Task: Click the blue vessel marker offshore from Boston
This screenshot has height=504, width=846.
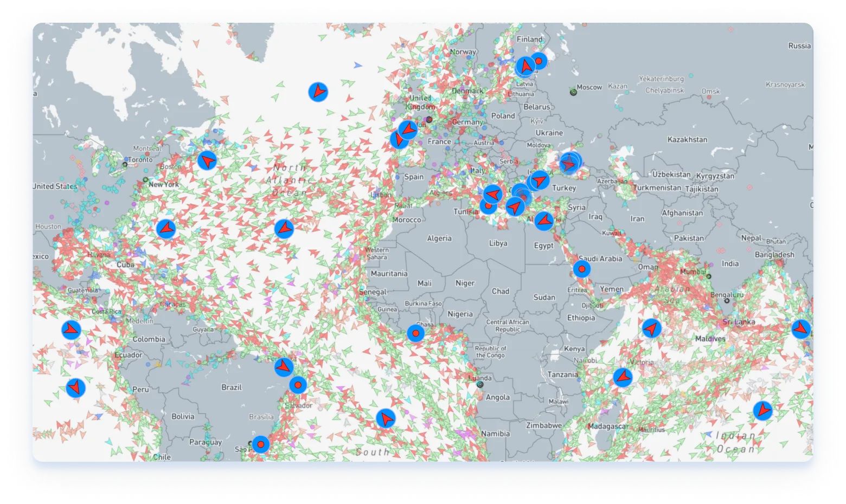Action: [x=207, y=161]
